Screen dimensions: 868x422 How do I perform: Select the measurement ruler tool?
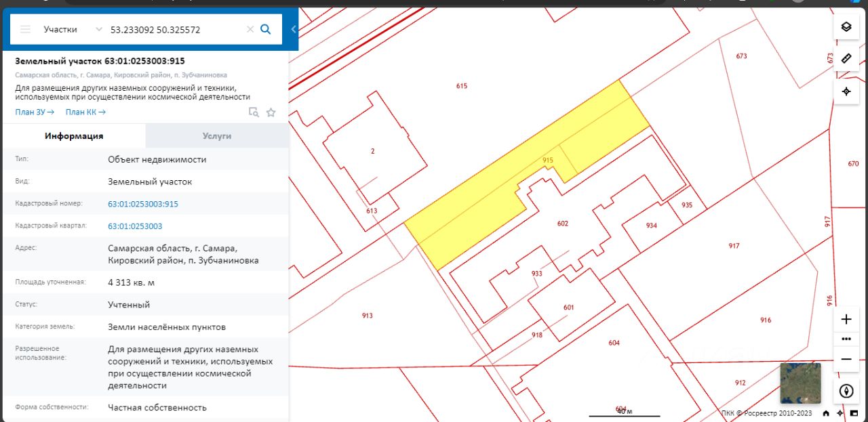846,58
